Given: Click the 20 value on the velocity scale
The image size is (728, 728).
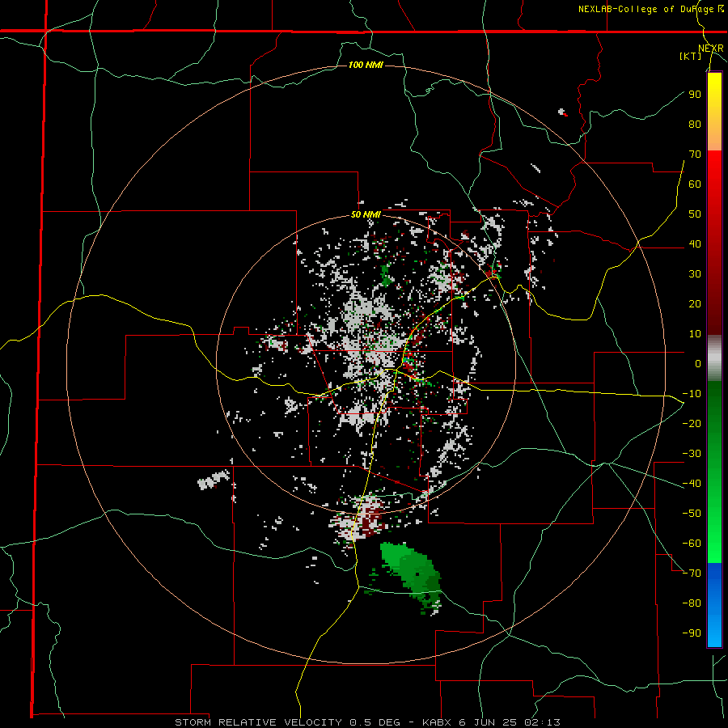Looking at the screenshot, I should 695,303.
